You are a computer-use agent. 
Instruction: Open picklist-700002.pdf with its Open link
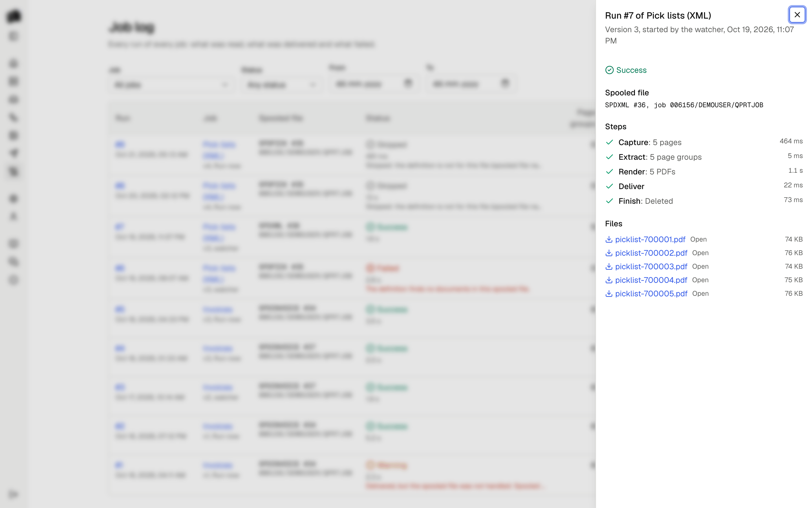pyautogui.click(x=700, y=253)
